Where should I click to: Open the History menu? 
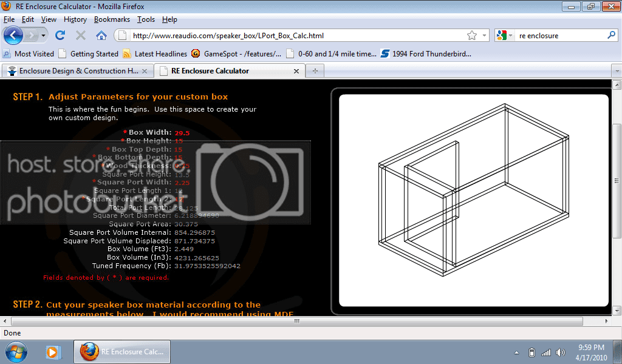pos(75,19)
